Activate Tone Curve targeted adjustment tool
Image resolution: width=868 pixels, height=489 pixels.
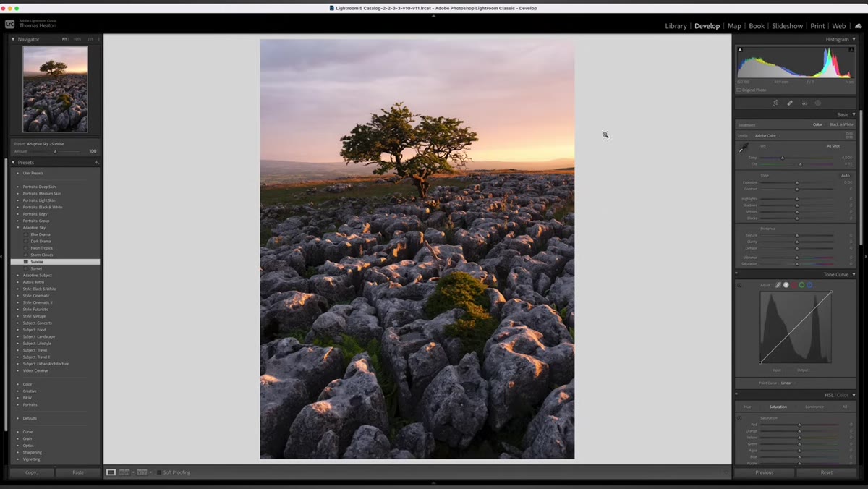click(x=739, y=285)
